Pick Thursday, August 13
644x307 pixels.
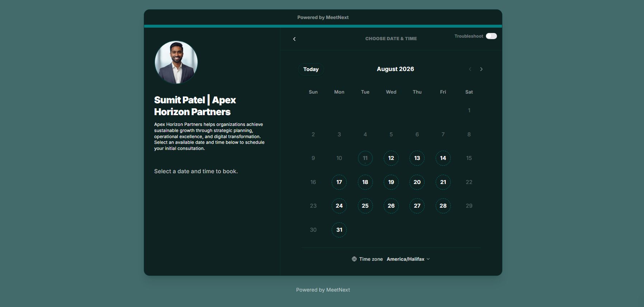pyautogui.click(x=417, y=158)
